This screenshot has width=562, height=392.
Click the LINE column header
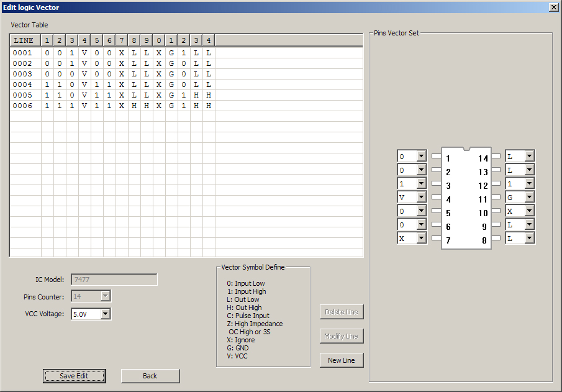coord(25,40)
